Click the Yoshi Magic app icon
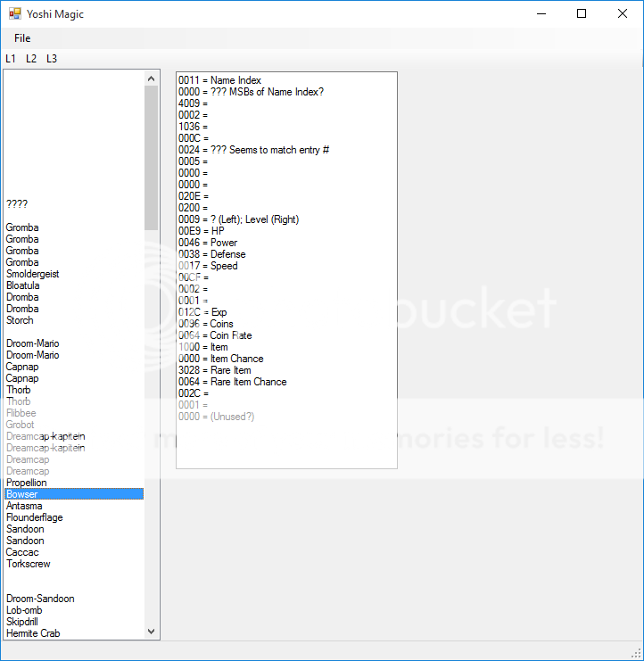This screenshot has width=644, height=661. (14, 13)
